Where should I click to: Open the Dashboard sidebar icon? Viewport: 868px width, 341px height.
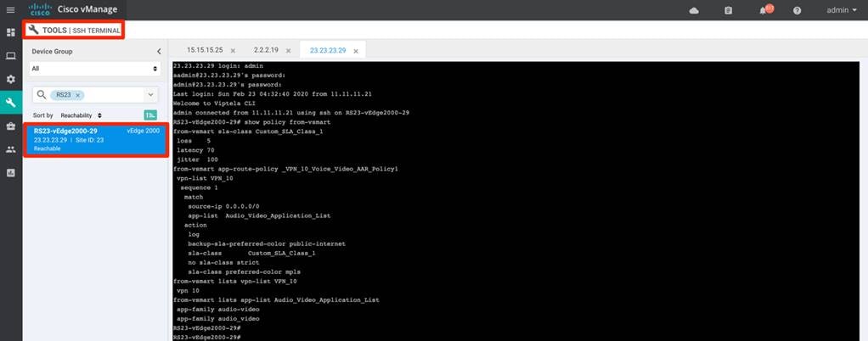tap(10, 32)
